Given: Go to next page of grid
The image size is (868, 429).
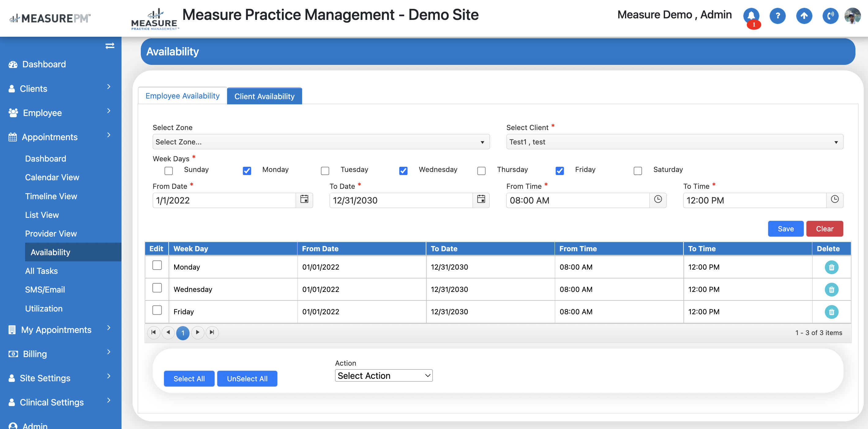Looking at the screenshot, I should (x=197, y=332).
